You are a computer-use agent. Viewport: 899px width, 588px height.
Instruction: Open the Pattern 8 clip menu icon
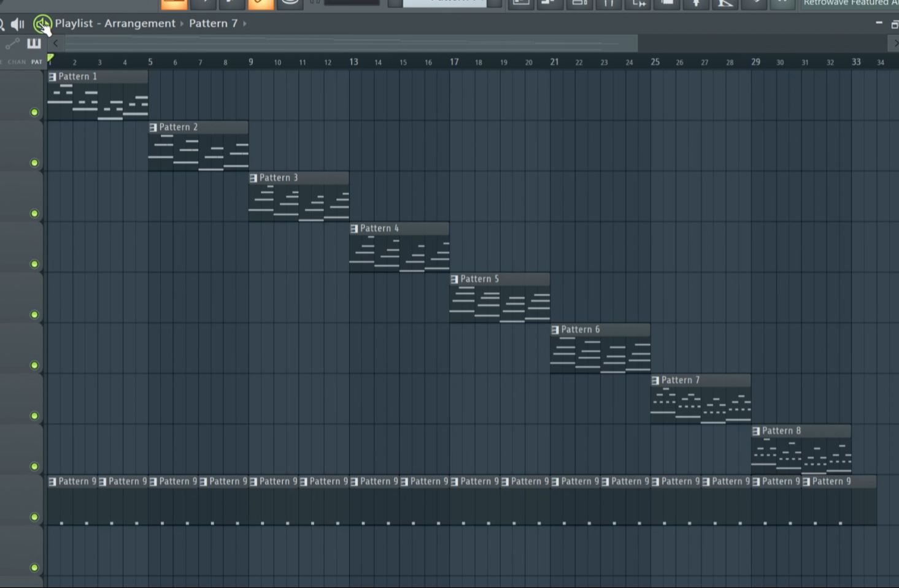[x=756, y=431]
